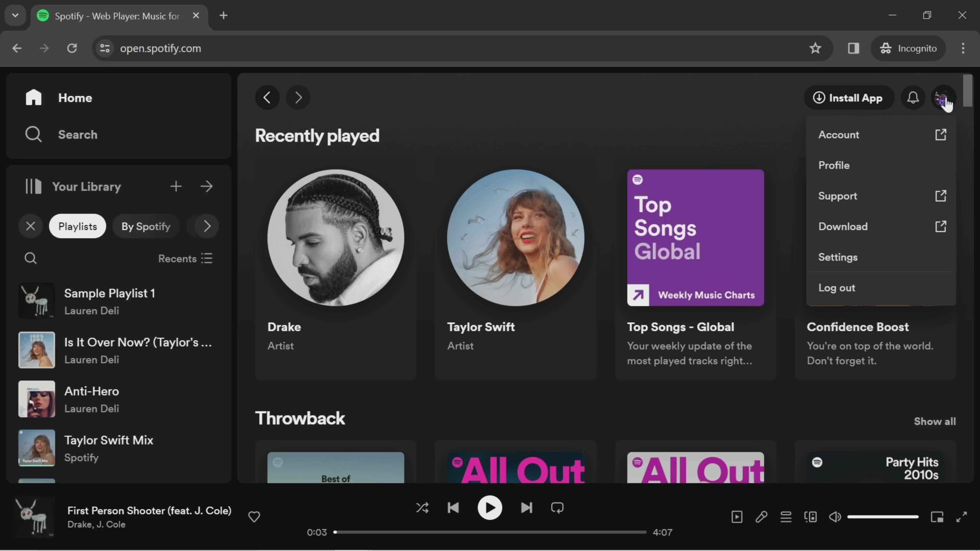Click Show all beside Throwback
The width and height of the screenshot is (980, 551).
coord(934,421)
